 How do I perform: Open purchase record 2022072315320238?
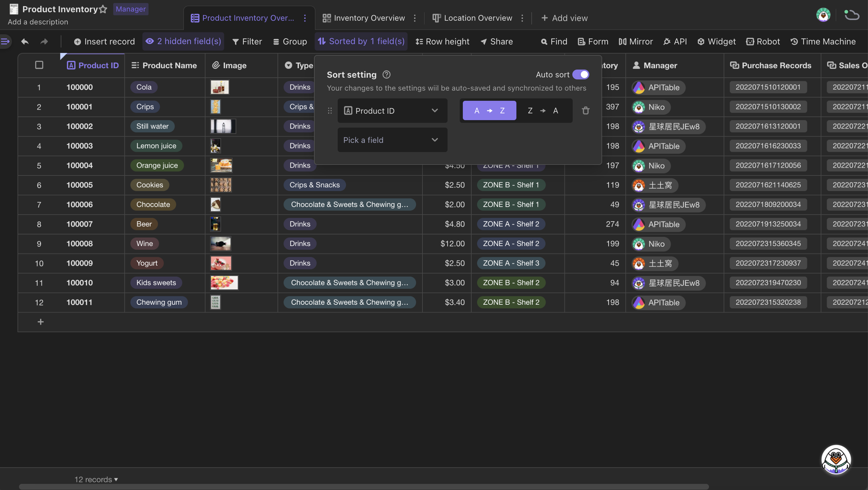(768, 302)
